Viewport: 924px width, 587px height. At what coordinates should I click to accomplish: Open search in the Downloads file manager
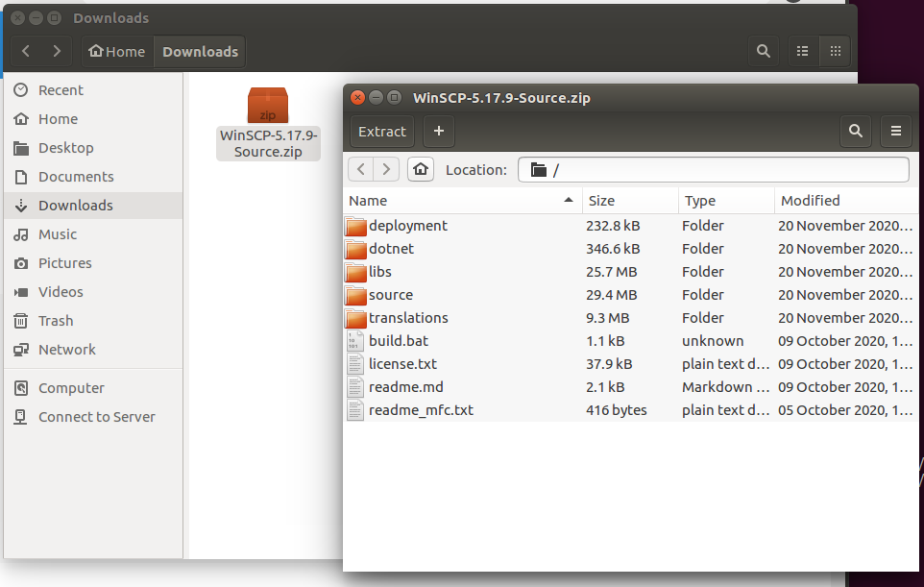tap(764, 51)
